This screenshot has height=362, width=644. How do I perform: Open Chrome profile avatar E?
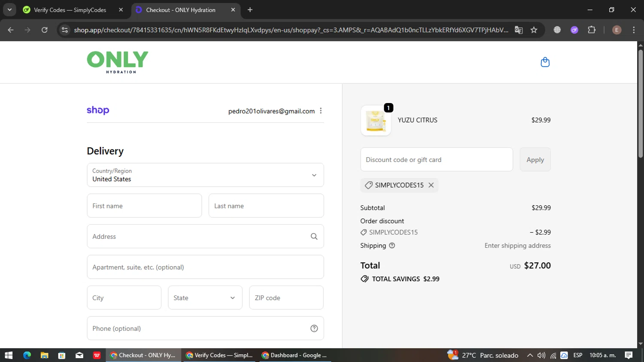pos(617,30)
